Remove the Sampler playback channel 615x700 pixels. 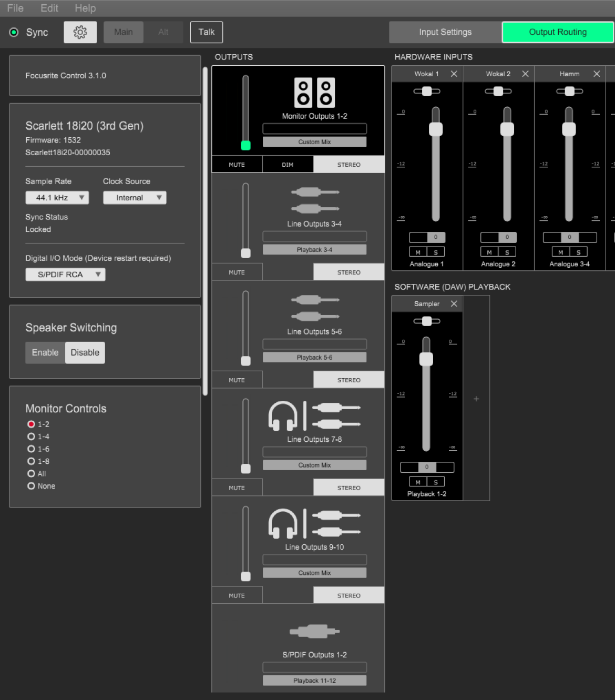[454, 303]
